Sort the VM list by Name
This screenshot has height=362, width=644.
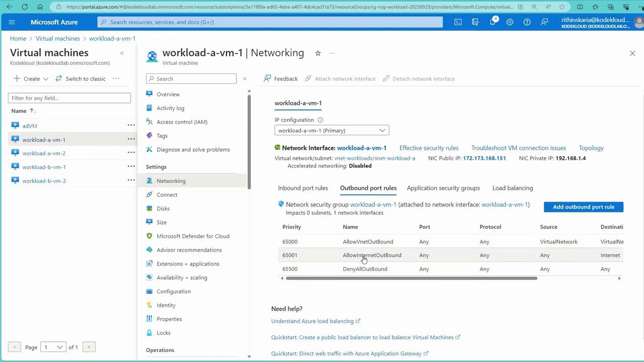(x=23, y=111)
